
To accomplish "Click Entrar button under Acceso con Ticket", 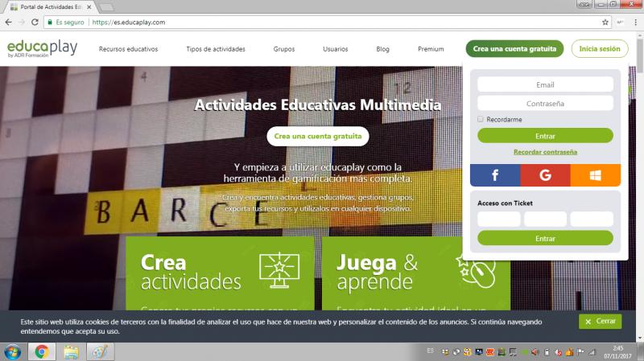I will (x=545, y=238).
